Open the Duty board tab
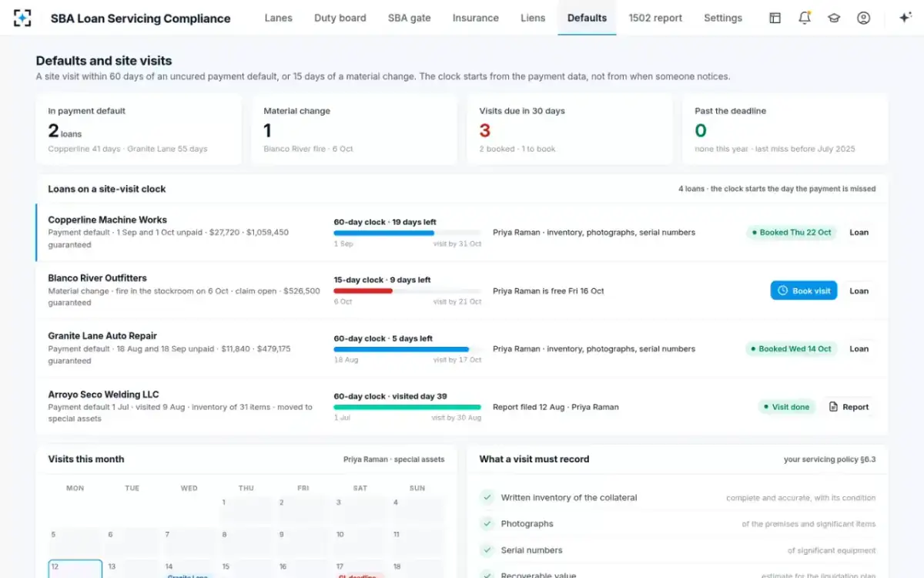 [340, 18]
